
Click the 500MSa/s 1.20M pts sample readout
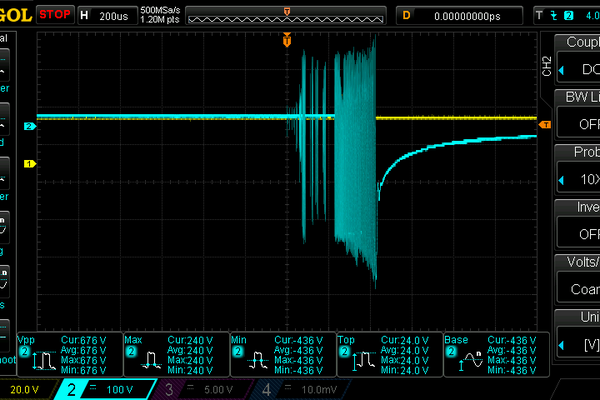[160, 15]
